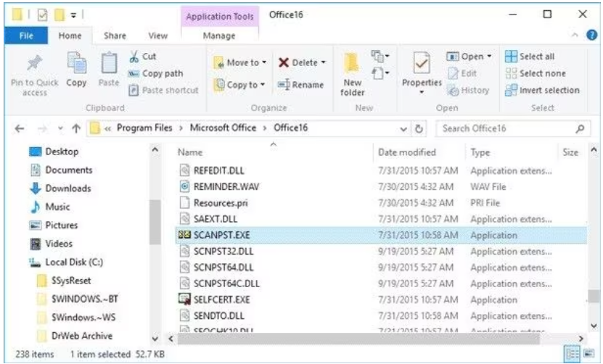Select the DrWeb Archive folder

pyautogui.click(x=75, y=336)
